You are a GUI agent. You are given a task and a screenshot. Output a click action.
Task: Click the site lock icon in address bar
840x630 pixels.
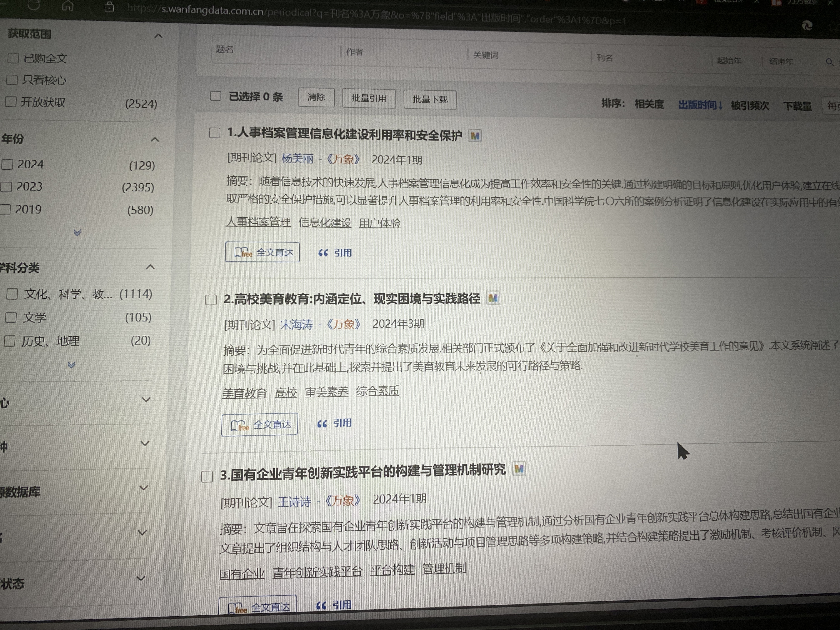[109, 7]
